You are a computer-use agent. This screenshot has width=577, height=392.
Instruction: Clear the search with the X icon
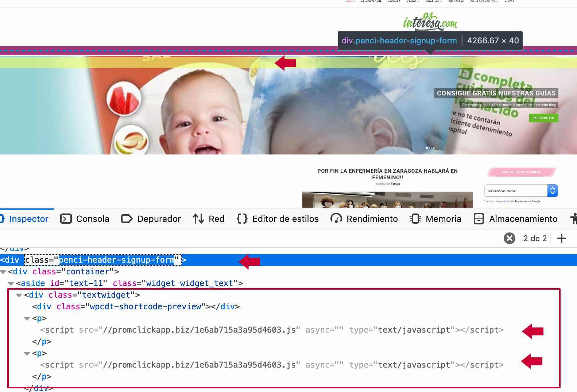[x=510, y=238]
